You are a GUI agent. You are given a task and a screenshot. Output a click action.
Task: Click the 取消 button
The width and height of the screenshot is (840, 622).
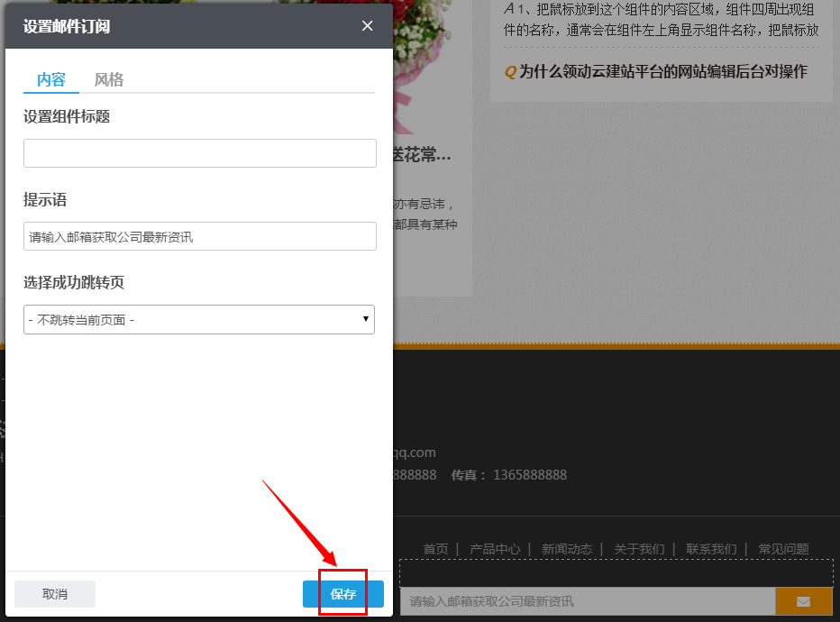54,594
